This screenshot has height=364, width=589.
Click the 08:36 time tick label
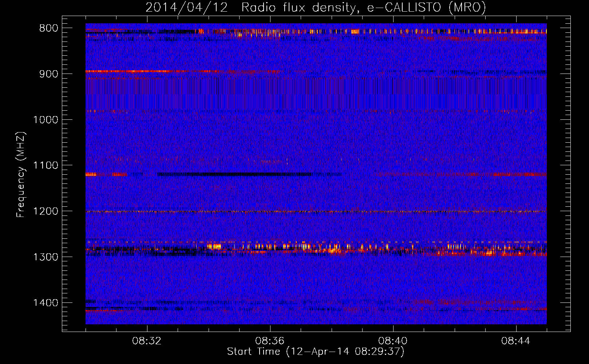coord(270,341)
